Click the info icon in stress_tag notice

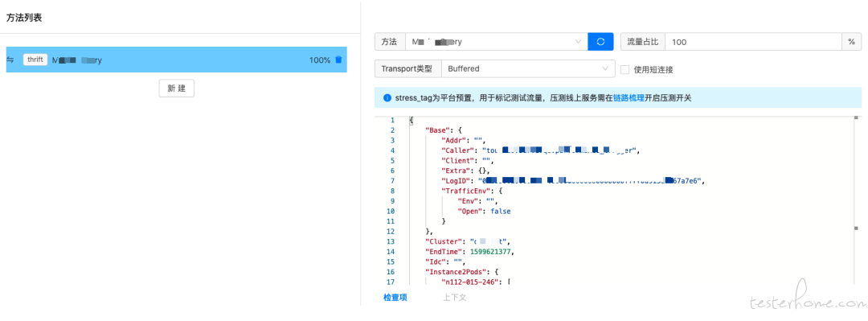pyautogui.click(x=387, y=98)
